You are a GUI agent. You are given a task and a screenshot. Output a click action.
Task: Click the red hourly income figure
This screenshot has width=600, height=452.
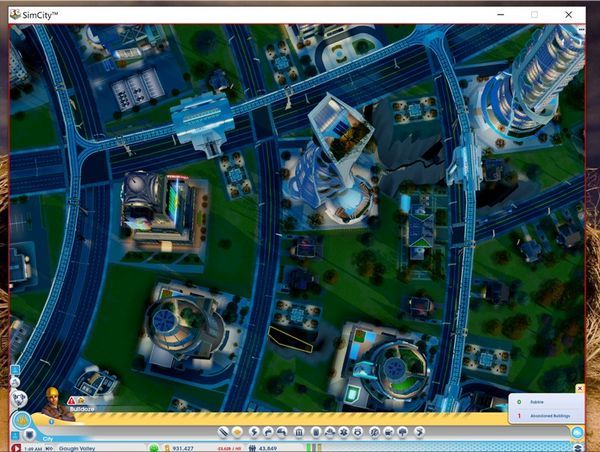(x=229, y=449)
